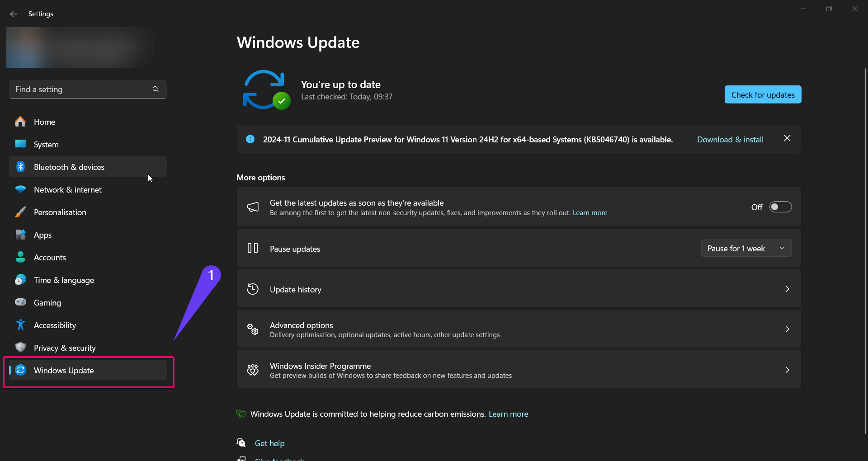868x461 pixels.
Task: Open the Pause for 1 week dropdown arrow
Action: (x=782, y=248)
